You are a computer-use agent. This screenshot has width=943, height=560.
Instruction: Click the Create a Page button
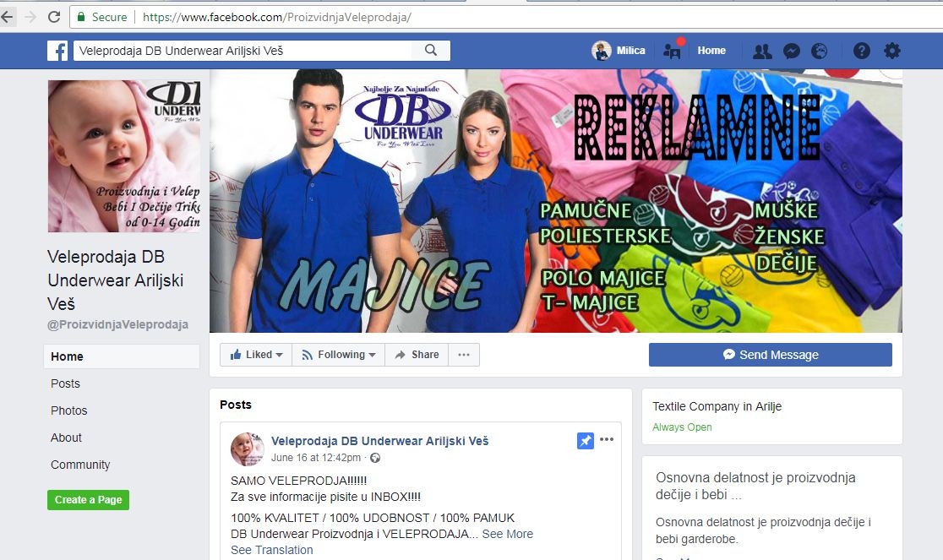point(89,500)
